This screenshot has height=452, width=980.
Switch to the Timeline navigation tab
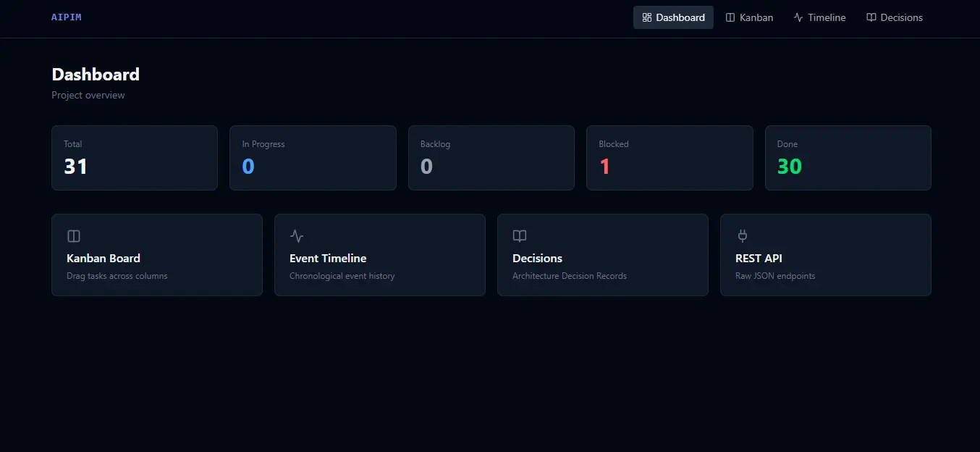820,17
